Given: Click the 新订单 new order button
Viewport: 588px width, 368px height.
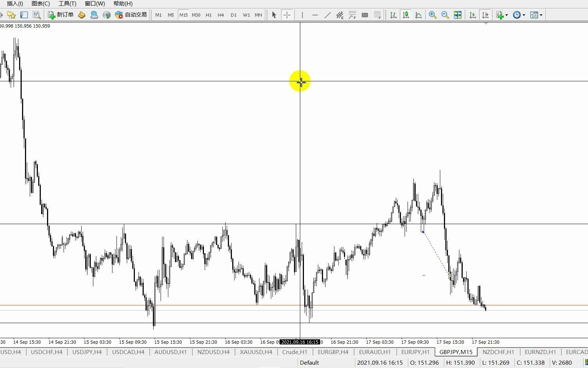Looking at the screenshot, I should click(61, 15).
